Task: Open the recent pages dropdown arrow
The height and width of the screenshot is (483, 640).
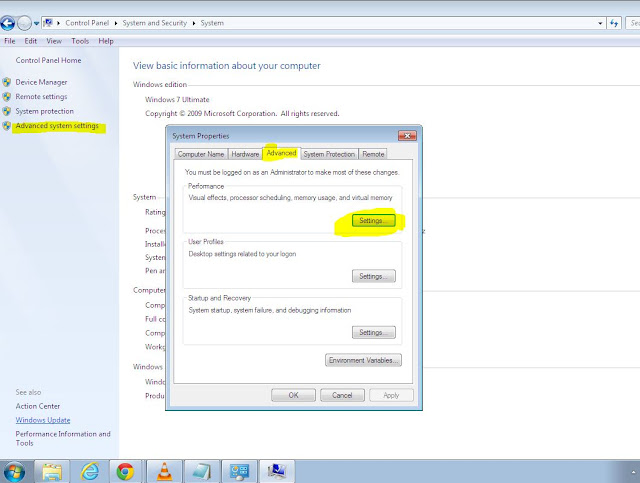Action: [36, 24]
